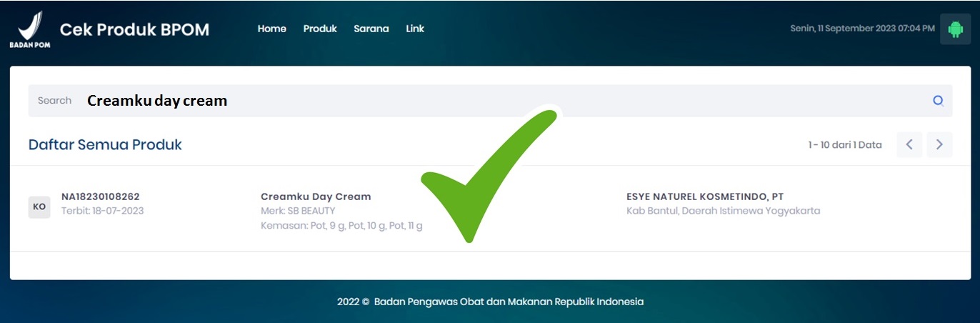Viewport: 980px width, 323px height.
Task: Focus the Search input field
Action: click(x=490, y=101)
